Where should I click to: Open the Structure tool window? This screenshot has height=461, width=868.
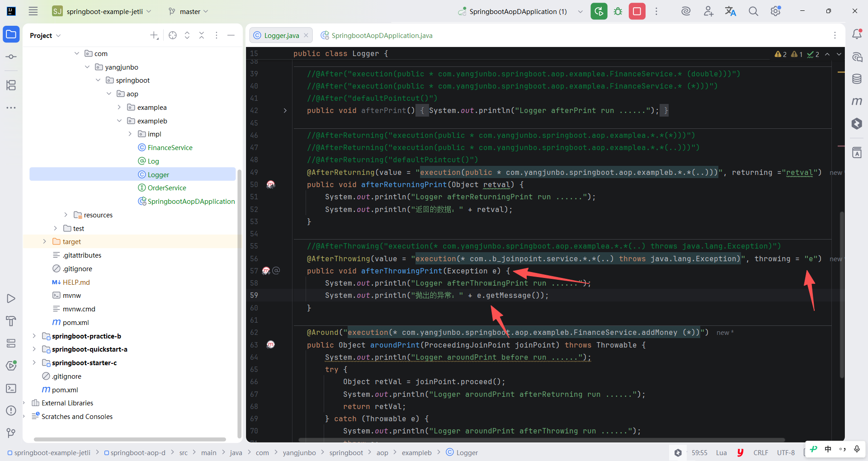click(11, 85)
